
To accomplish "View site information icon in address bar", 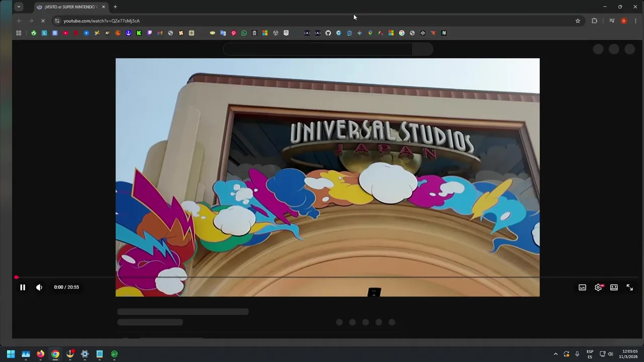I will tap(57, 21).
